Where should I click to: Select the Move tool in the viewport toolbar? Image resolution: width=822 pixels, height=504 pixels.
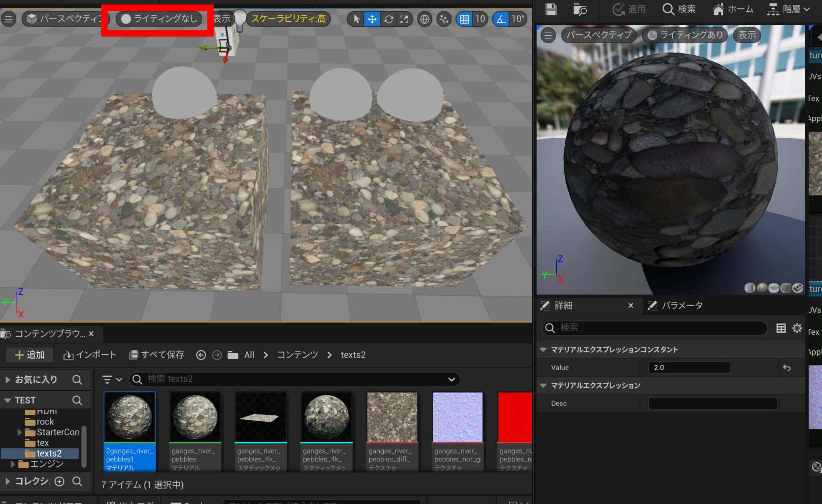pos(372,19)
